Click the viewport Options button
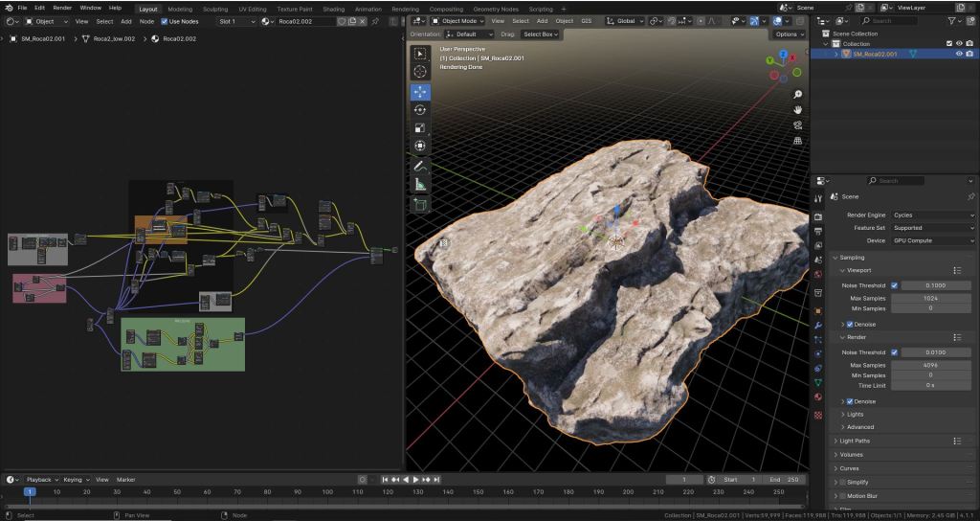 pos(789,34)
